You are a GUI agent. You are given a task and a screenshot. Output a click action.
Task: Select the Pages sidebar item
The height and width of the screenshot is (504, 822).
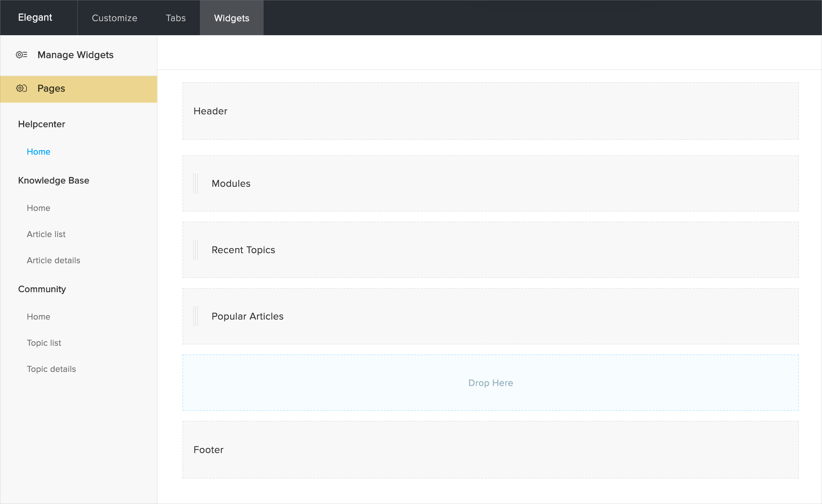click(51, 89)
